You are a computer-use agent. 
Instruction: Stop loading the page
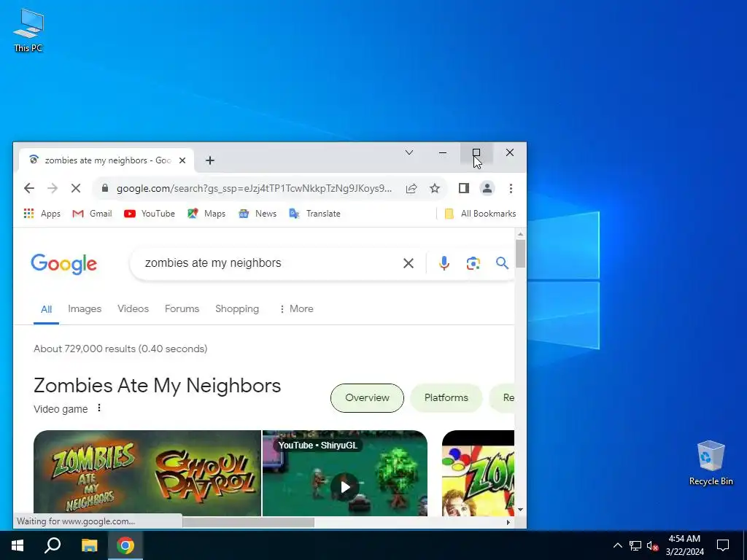click(76, 189)
